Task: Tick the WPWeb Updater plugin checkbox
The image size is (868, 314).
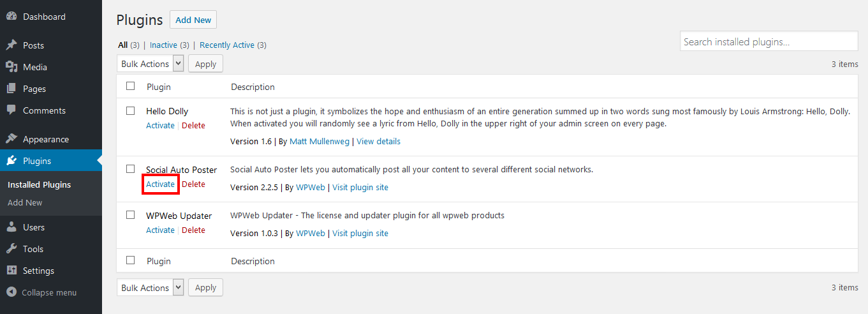Action: tap(131, 215)
